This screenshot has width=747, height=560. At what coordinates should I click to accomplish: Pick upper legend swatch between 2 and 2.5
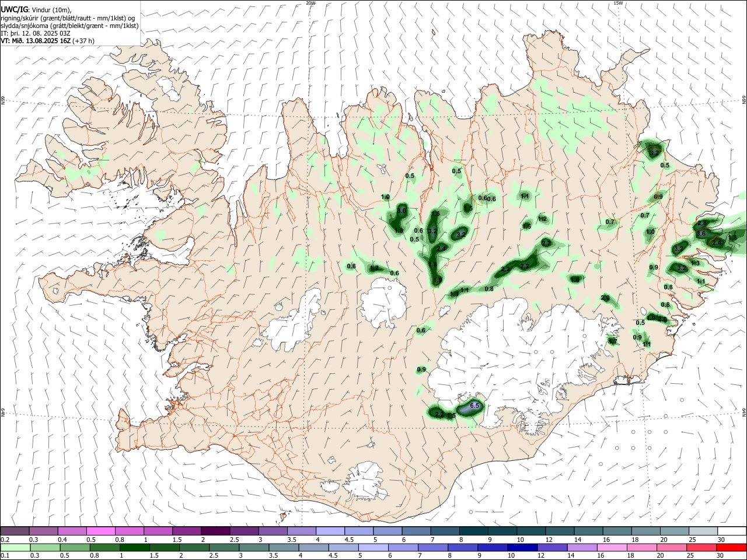tap(215, 531)
